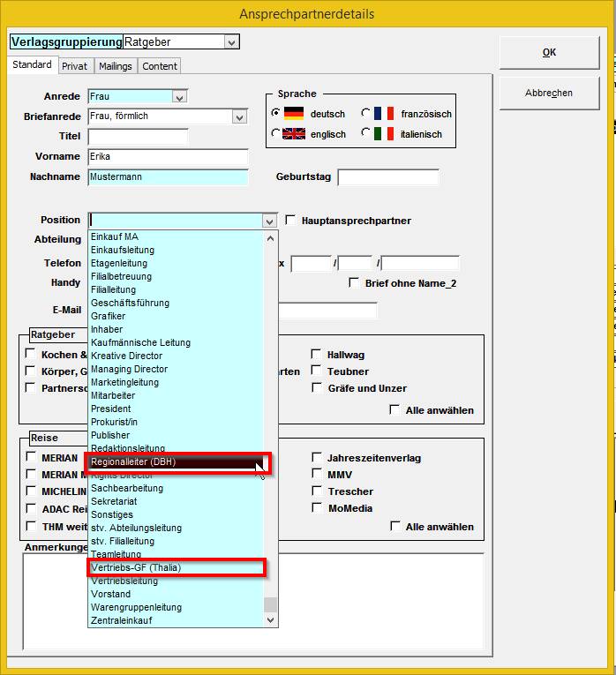
Task: Click the German flag icon
Action: pos(294,114)
